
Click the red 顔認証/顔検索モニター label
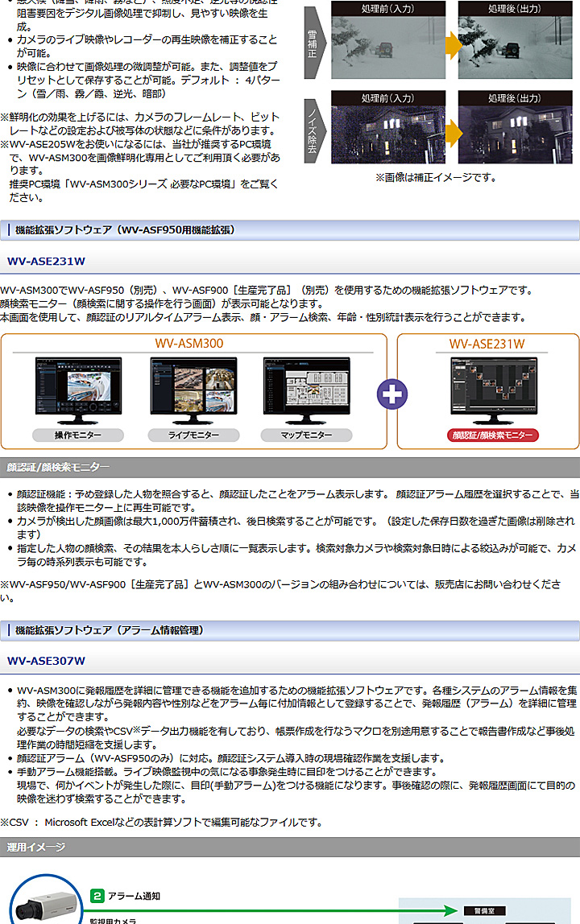pos(493,435)
